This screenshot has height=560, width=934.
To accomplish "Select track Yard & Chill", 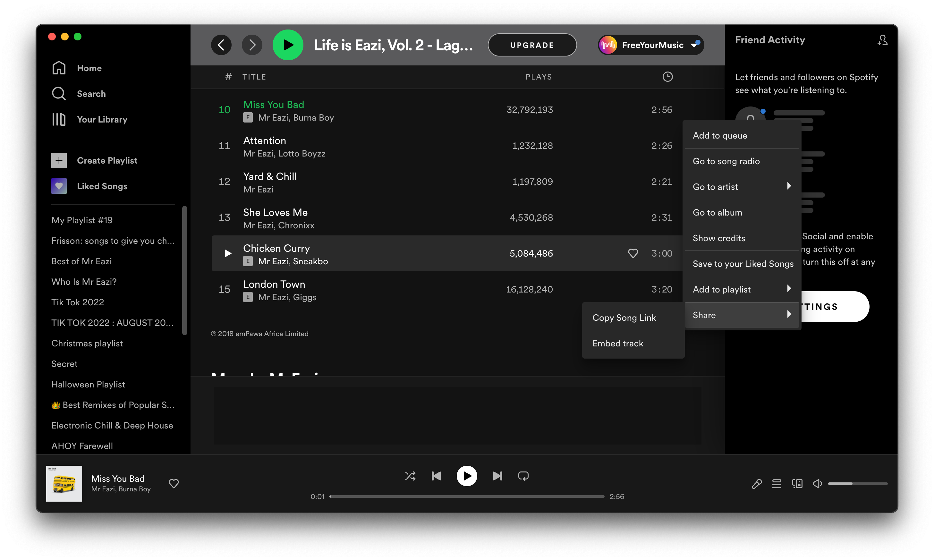I will pos(270,176).
